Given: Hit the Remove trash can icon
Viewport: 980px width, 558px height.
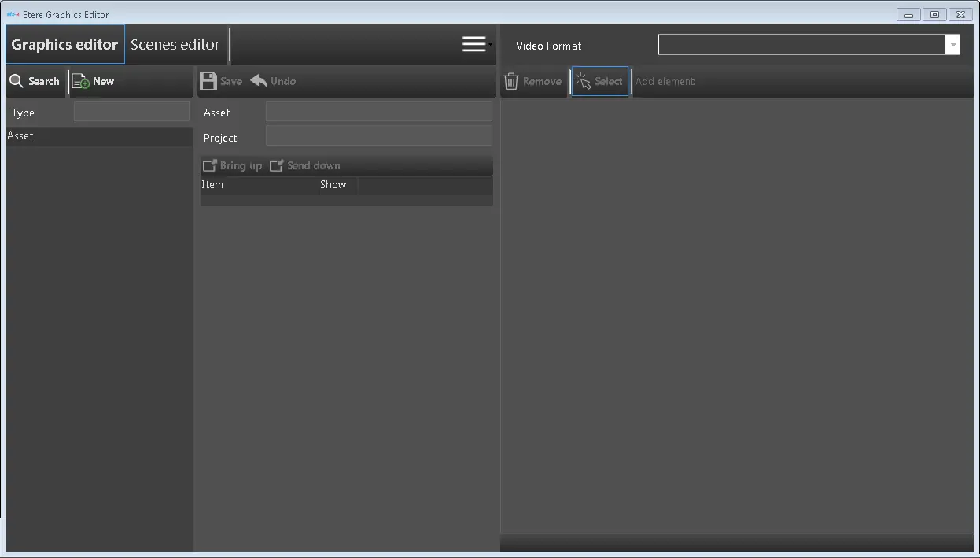Looking at the screenshot, I should click(x=511, y=81).
